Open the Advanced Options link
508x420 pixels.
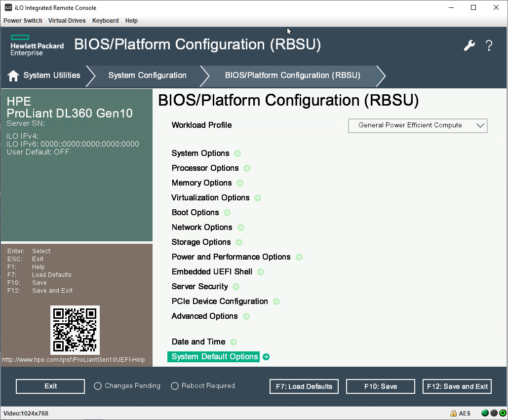(x=205, y=316)
